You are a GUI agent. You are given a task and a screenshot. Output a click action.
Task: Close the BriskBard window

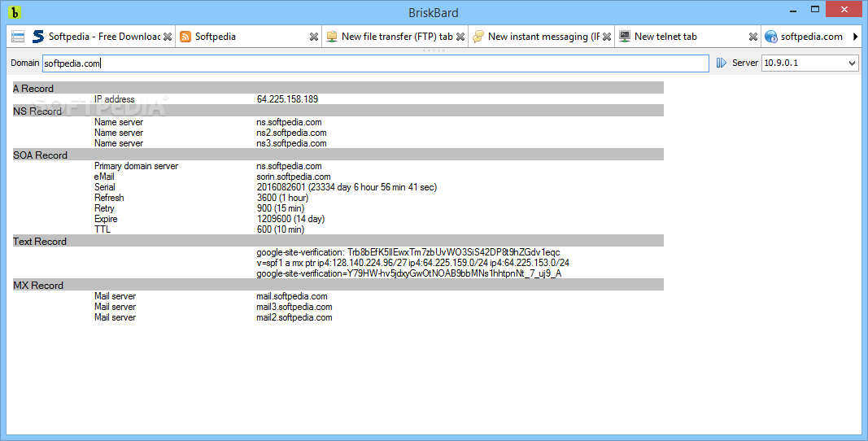click(x=844, y=10)
